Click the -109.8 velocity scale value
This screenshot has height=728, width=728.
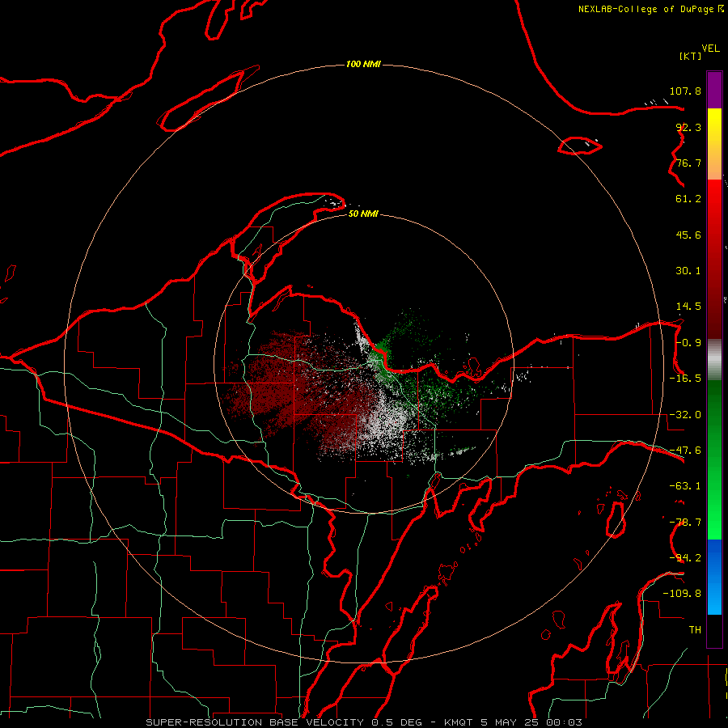(x=682, y=594)
